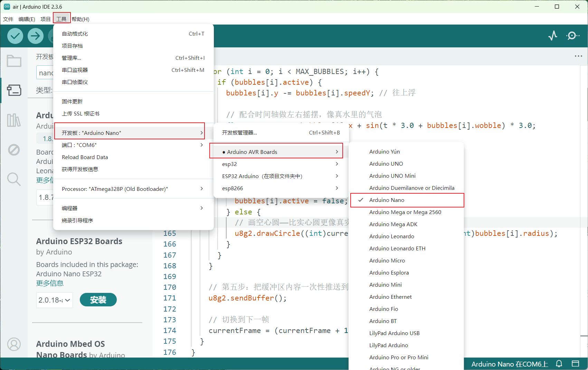Select LilyPad Arduino USB board
The height and width of the screenshot is (370, 588).
[x=406, y=333]
